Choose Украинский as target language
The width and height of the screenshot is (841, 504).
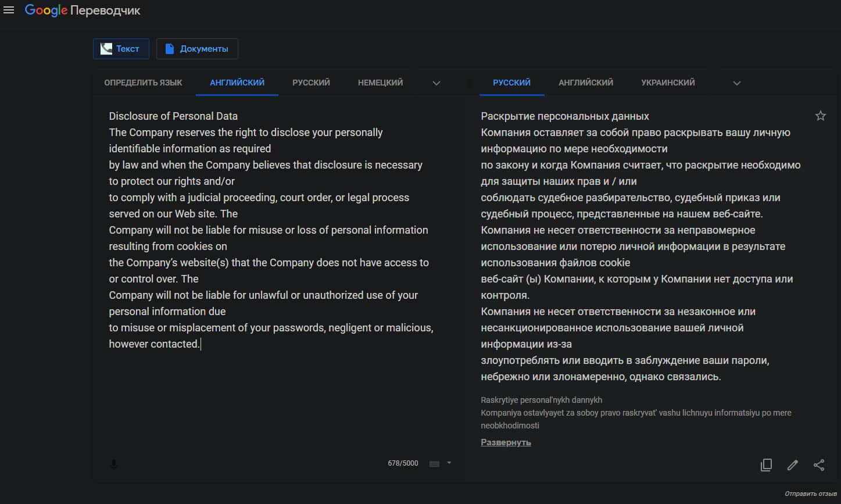668,83
